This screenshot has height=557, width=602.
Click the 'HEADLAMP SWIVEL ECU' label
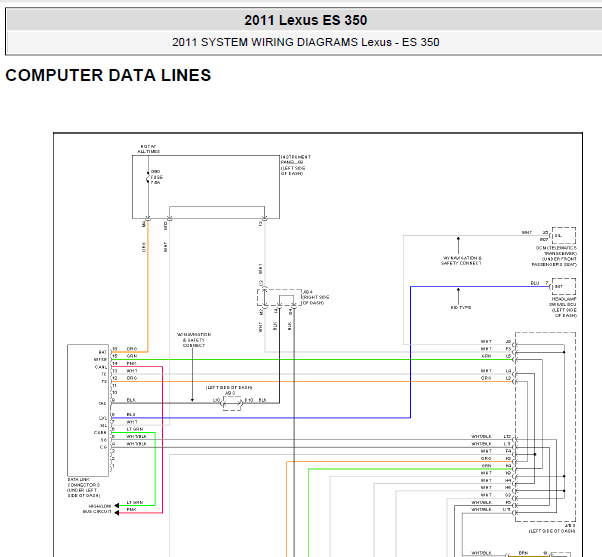[x=563, y=307]
